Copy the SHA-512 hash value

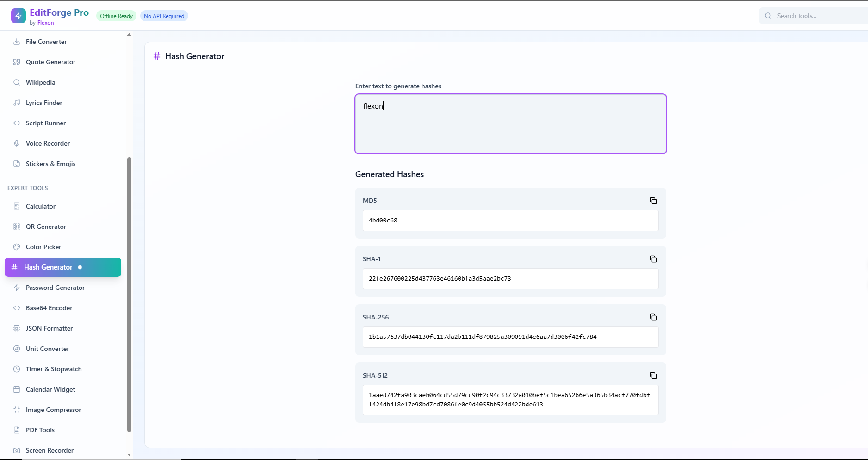[653, 375]
